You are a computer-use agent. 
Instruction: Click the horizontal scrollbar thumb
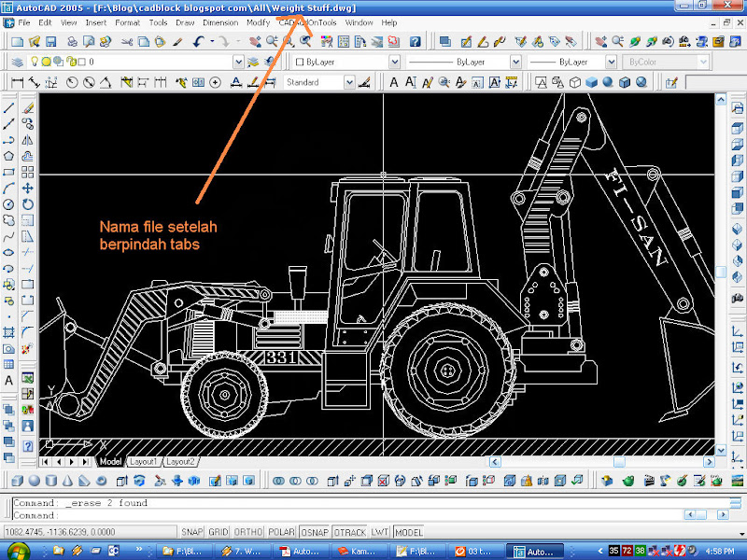(x=619, y=461)
